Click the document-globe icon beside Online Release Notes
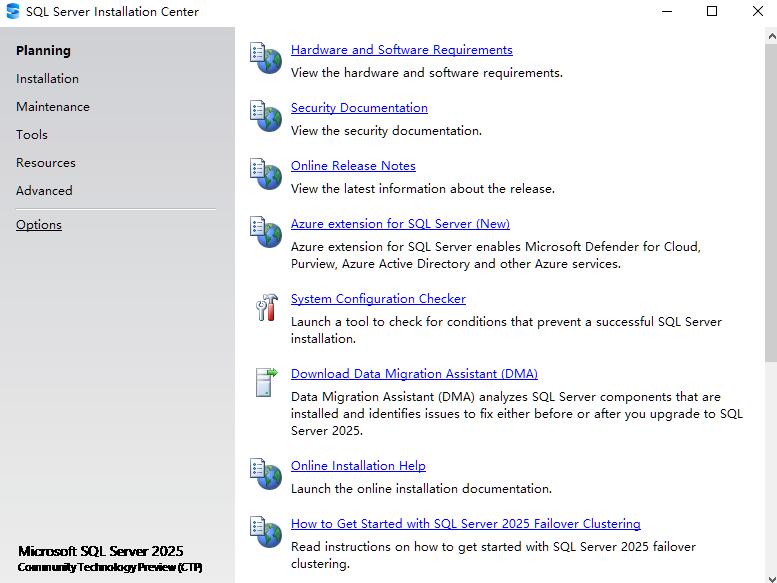 tap(266, 174)
